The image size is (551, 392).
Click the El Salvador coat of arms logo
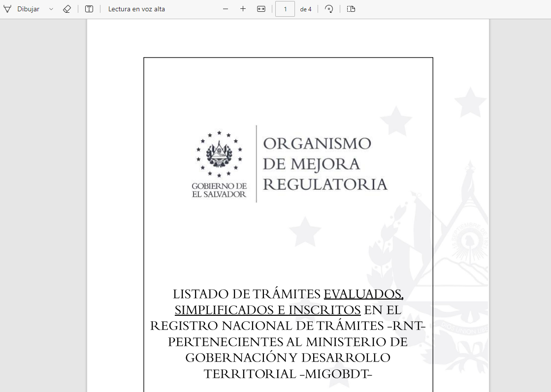[x=219, y=154]
